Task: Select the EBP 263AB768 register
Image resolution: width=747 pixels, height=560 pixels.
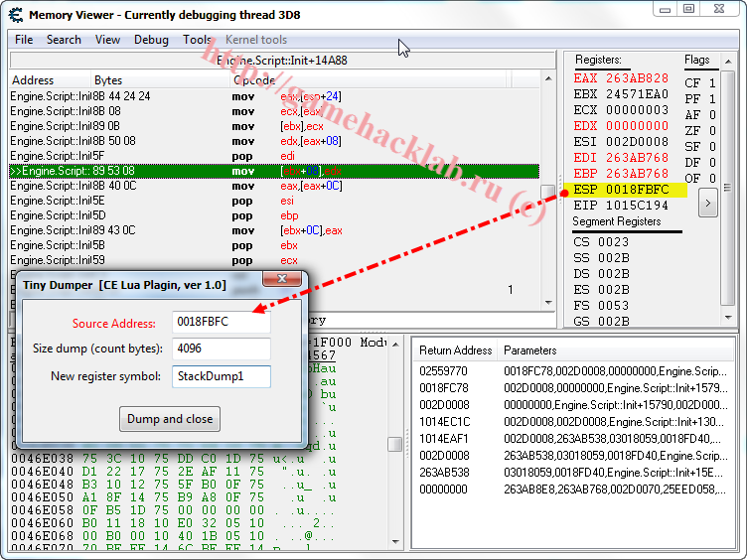Action: click(x=621, y=174)
